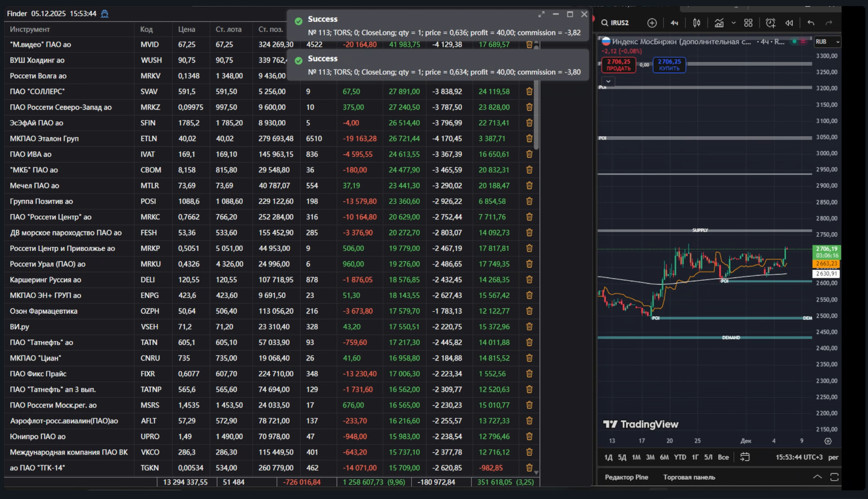Collapse the chart legend chevron
The height and width of the screenshot is (499, 868).
point(608,81)
